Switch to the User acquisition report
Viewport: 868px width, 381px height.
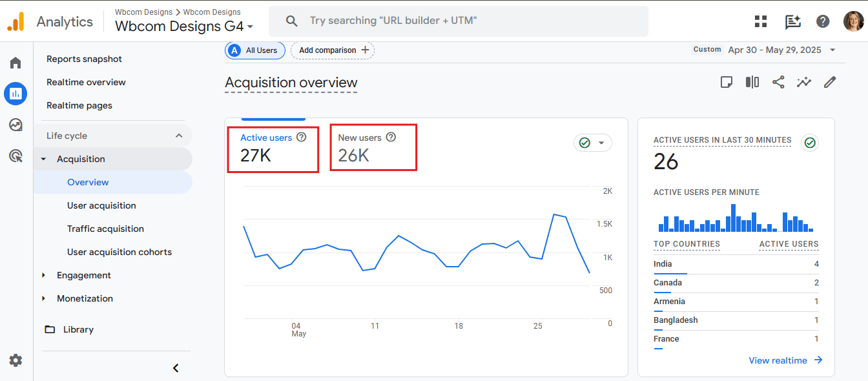(103, 205)
